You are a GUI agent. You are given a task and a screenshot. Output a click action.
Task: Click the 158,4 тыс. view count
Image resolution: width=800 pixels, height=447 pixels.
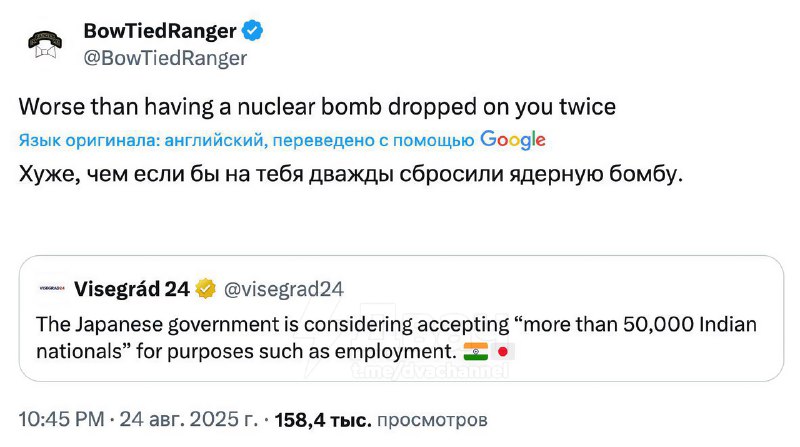[323, 420]
